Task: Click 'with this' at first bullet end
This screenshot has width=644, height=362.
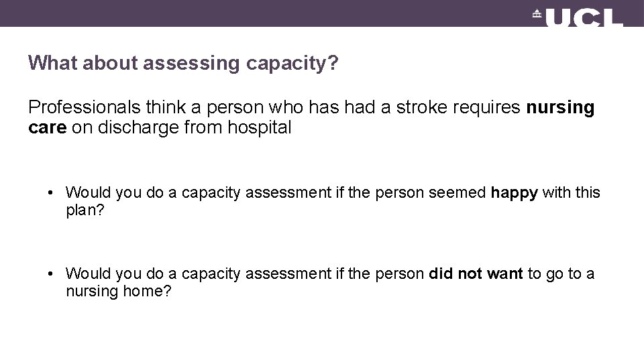Action: pyautogui.click(x=571, y=192)
